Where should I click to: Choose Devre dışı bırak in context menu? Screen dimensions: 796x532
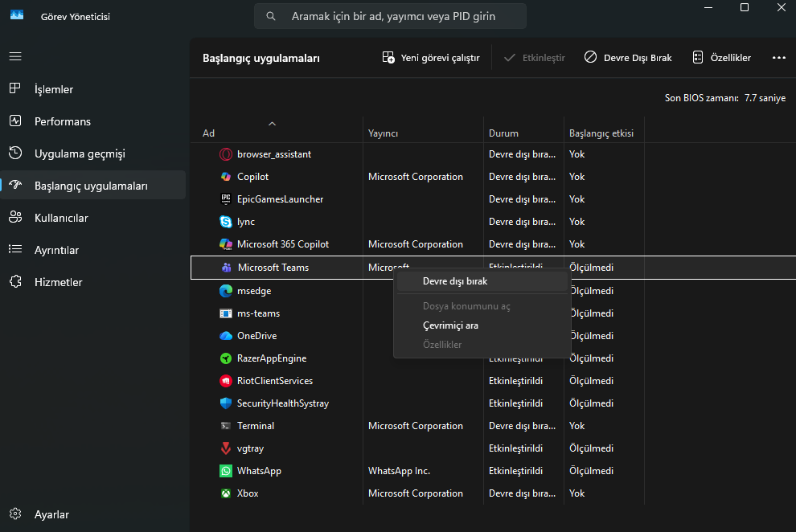(455, 281)
